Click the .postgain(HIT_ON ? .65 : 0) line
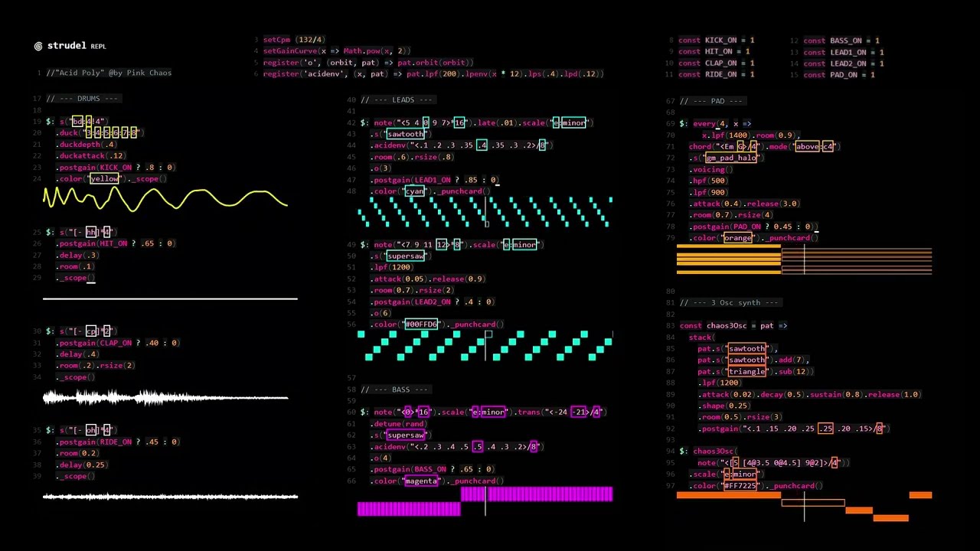980x551 pixels. point(116,243)
